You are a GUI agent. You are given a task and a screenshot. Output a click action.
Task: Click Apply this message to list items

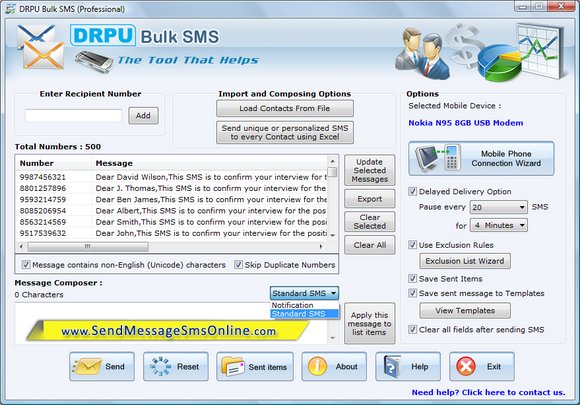370,324
